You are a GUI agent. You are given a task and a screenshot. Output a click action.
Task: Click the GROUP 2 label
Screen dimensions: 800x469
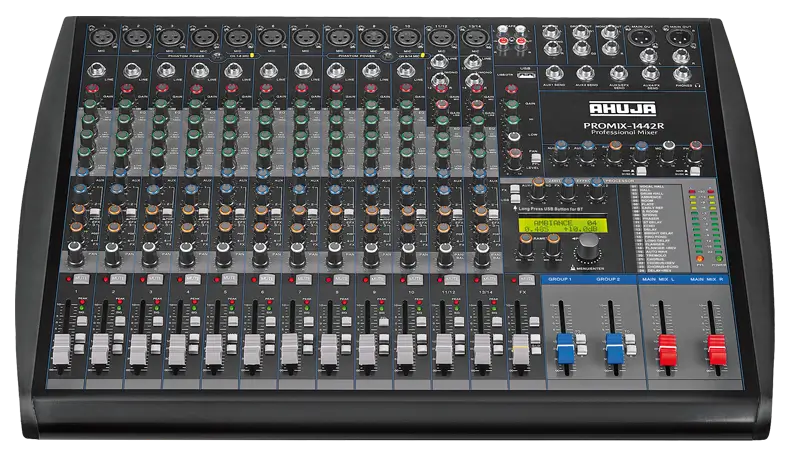(x=608, y=280)
